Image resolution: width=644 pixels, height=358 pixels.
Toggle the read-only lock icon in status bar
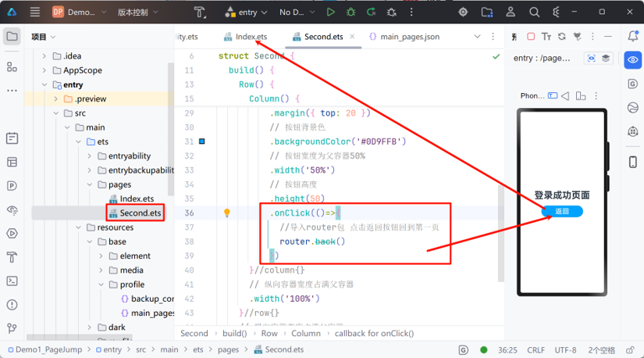pos(630,350)
